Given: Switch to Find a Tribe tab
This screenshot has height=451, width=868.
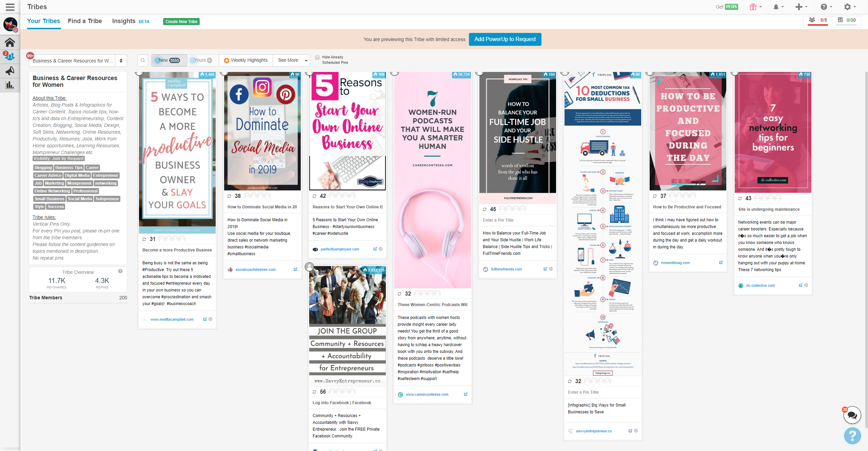Looking at the screenshot, I should [x=85, y=21].
